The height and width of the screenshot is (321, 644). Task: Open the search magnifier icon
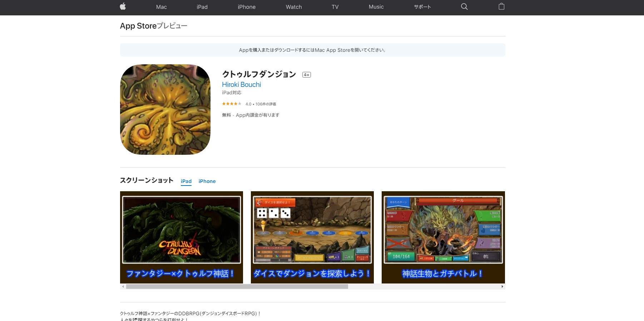(464, 6)
